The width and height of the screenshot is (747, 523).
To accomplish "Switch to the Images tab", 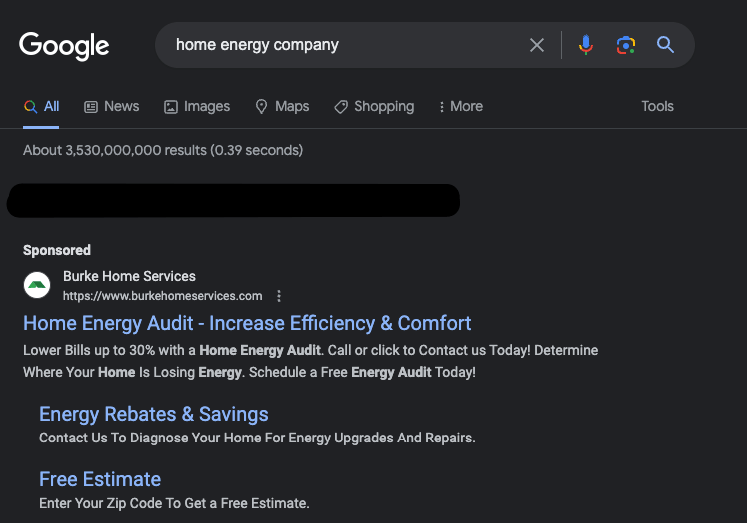I will coord(197,106).
